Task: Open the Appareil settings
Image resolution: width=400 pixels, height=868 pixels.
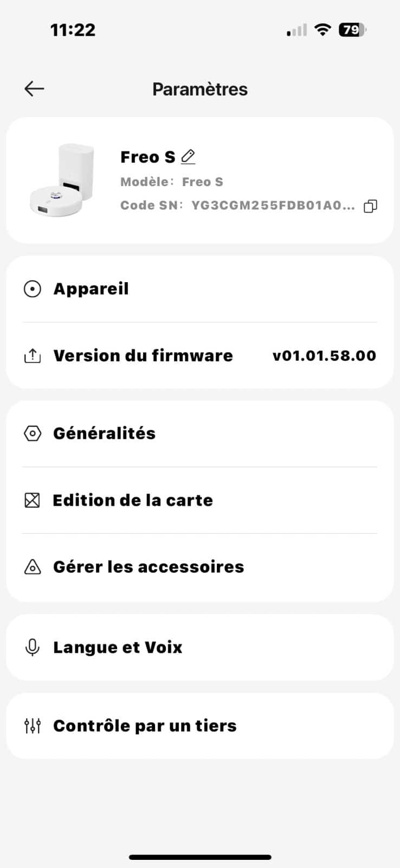Action: tap(91, 289)
